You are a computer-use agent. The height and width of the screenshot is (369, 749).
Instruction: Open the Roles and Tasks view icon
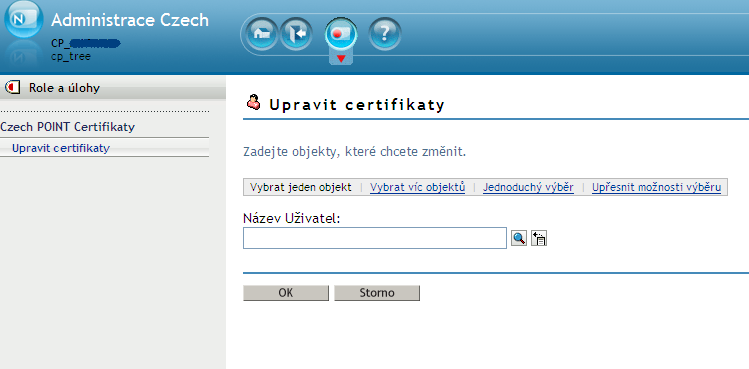(341, 33)
